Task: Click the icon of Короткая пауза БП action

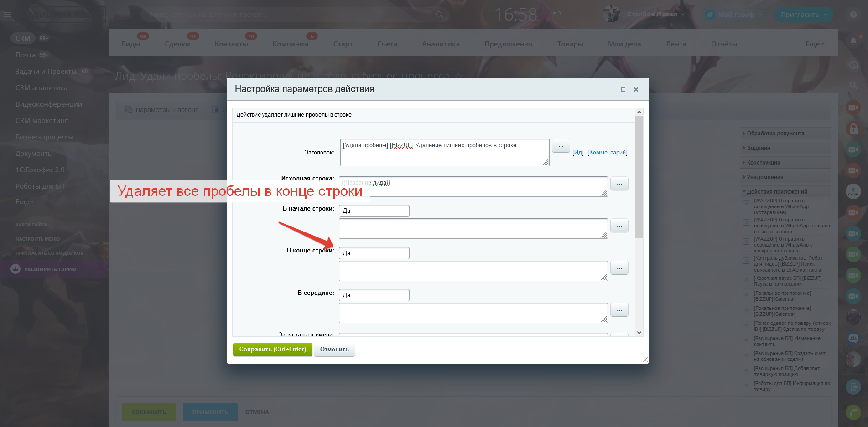Action: coord(746,280)
